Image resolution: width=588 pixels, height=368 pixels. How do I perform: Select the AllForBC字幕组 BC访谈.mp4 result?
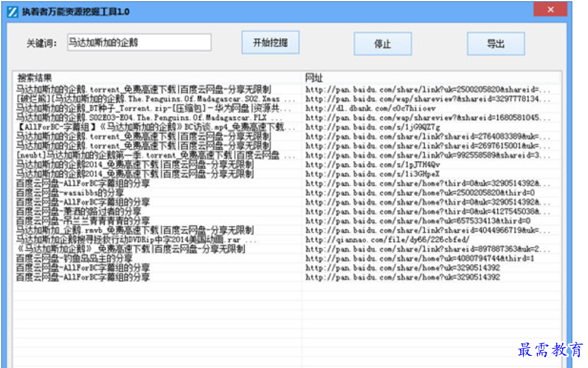click(150, 127)
